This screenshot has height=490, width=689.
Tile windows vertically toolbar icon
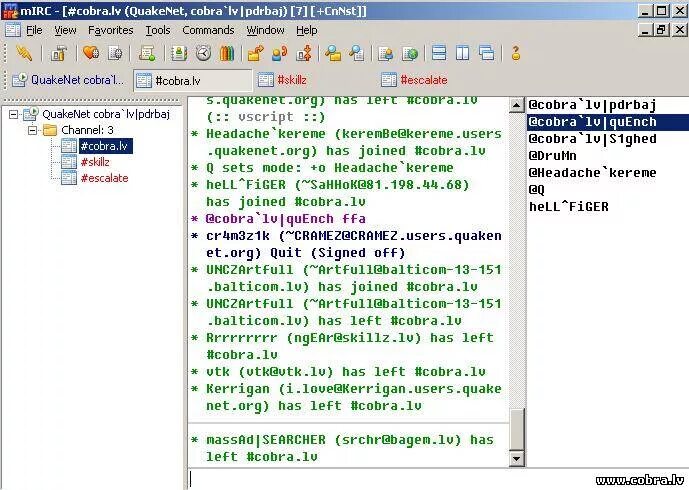point(463,54)
